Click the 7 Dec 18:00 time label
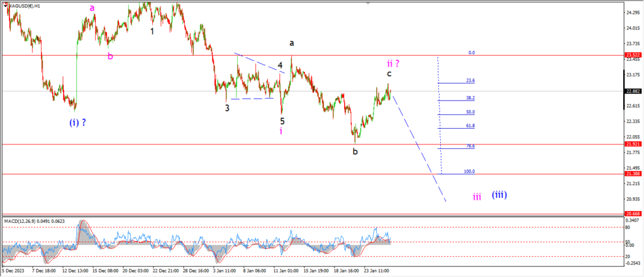644x277 pixels. (43, 271)
